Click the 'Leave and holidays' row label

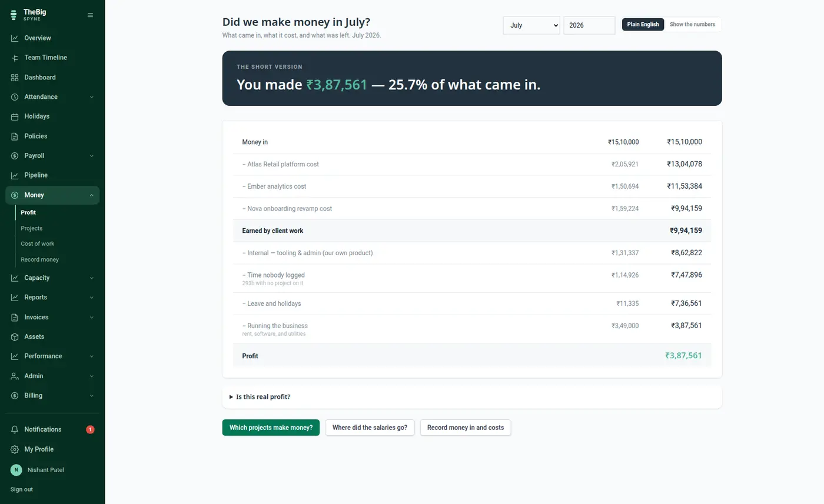(271, 303)
